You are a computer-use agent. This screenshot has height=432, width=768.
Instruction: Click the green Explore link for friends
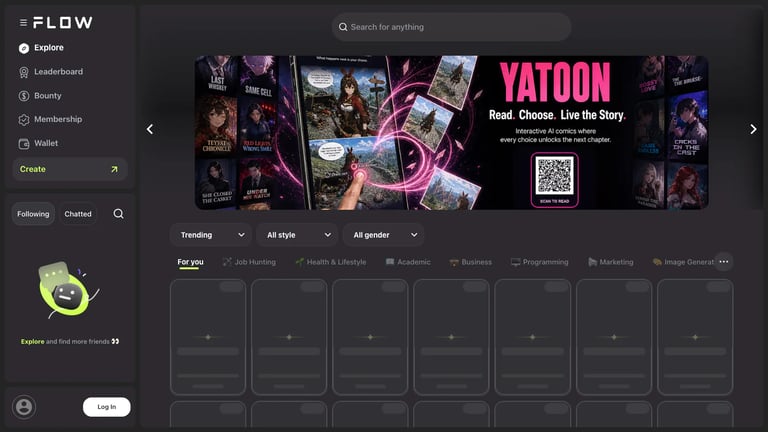32,341
